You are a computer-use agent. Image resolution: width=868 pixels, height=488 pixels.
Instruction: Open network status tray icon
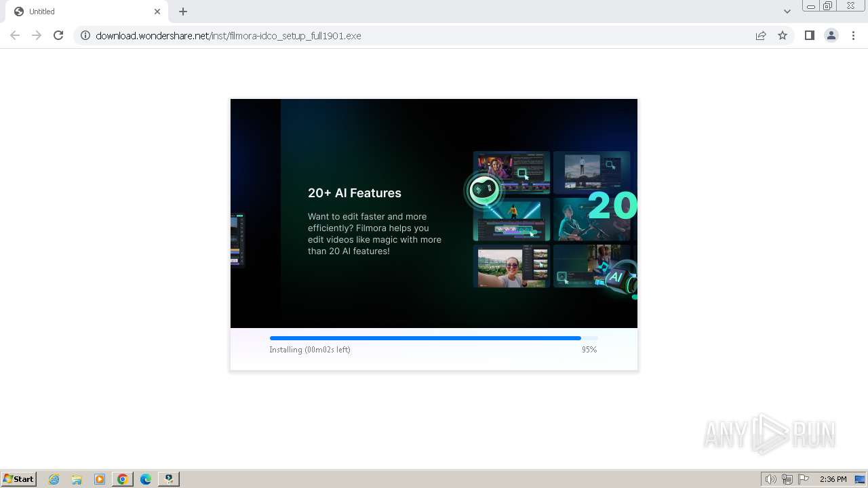(787, 479)
